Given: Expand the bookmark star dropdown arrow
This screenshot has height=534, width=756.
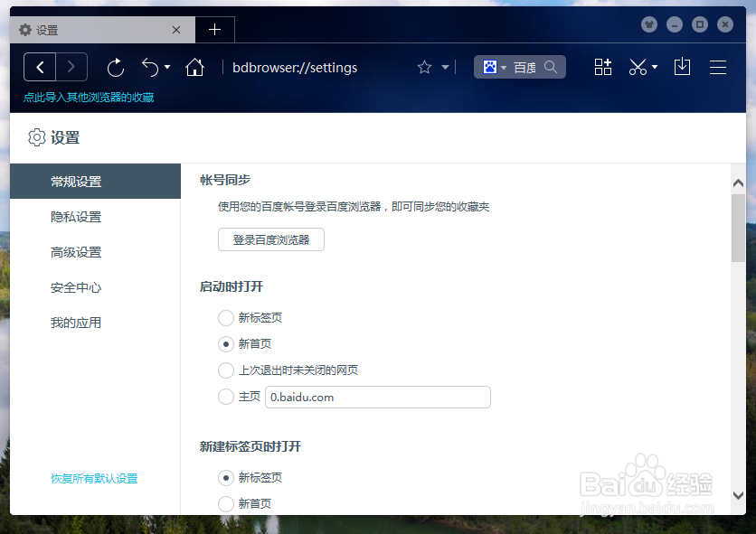Looking at the screenshot, I should (x=446, y=67).
